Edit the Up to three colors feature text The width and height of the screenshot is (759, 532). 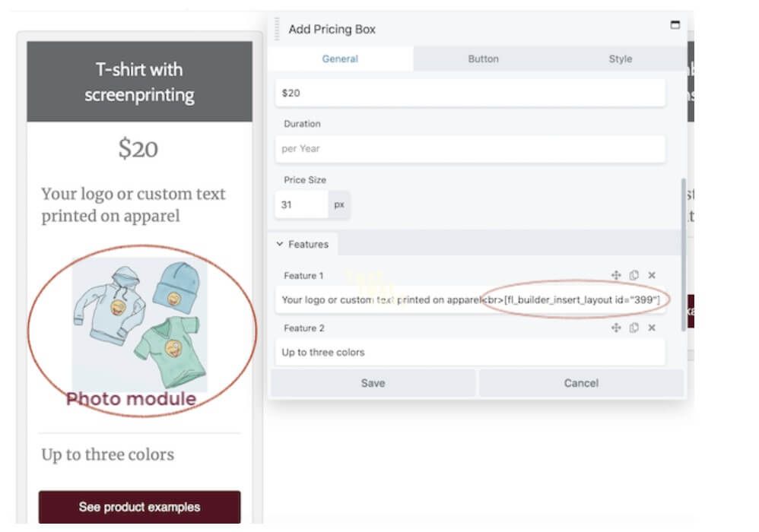[x=470, y=352]
